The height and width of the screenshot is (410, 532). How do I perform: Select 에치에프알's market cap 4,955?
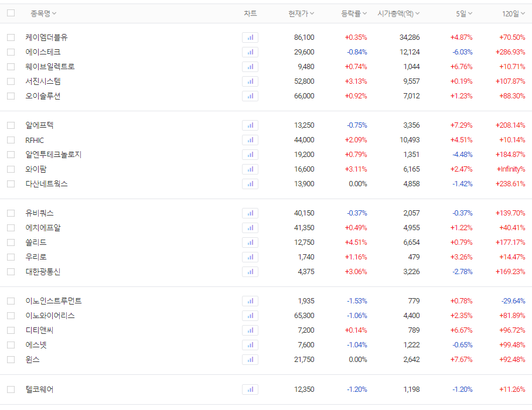tap(411, 228)
